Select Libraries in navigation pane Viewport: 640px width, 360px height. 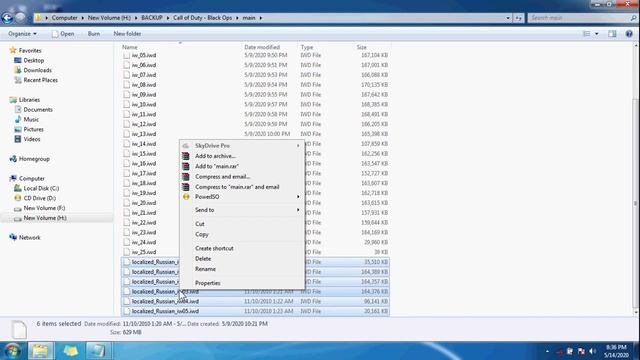(x=29, y=100)
